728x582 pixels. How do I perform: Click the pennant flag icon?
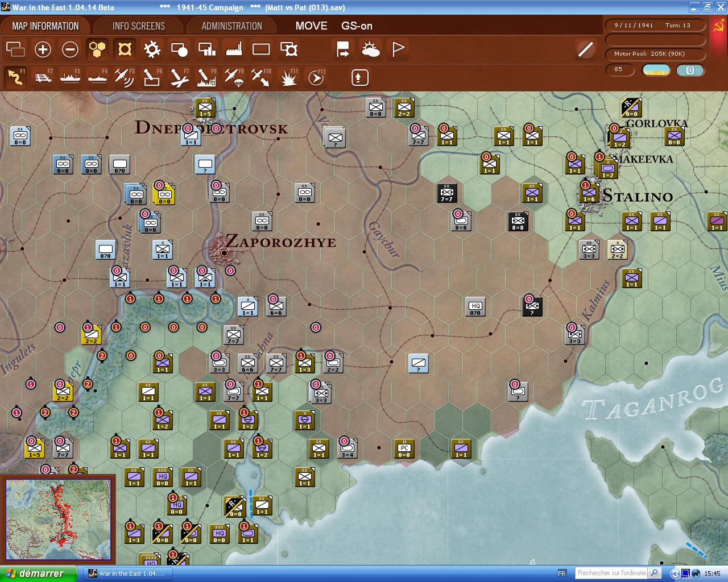tap(398, 49)
